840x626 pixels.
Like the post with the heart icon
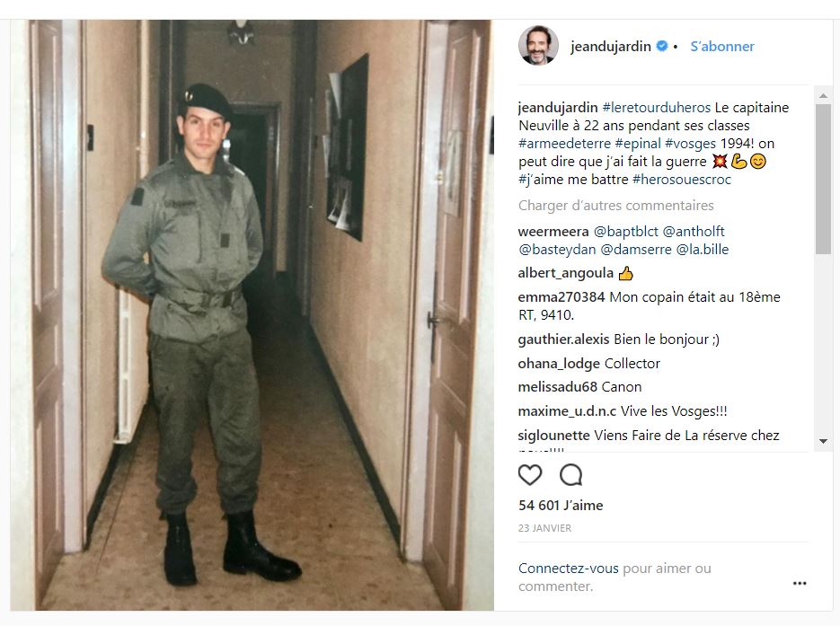tap(530, 474)
